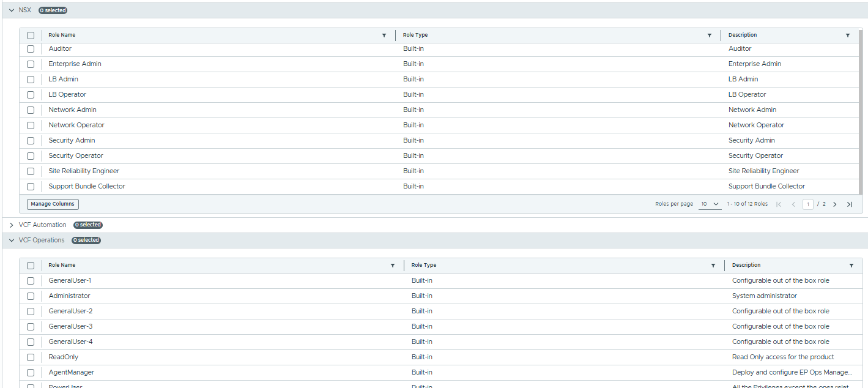Click the Enterprise Admin role name
Screen dimensions: 868x388
tap(75, 64)
